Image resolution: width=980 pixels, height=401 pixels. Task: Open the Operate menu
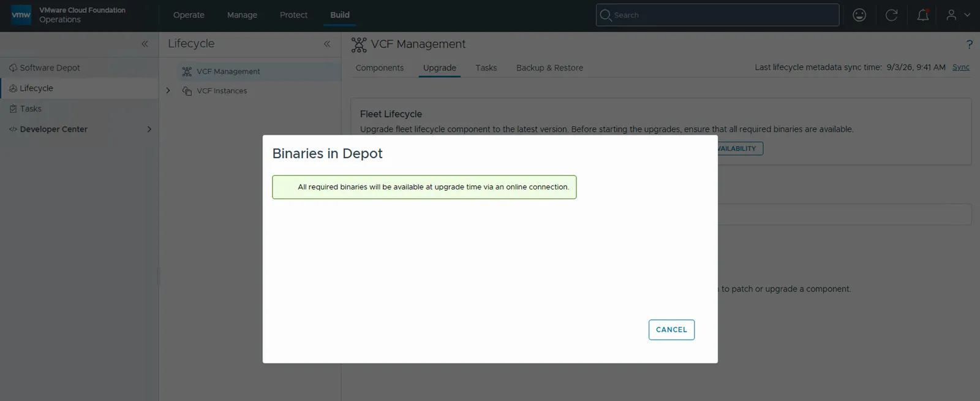[189, 15]
